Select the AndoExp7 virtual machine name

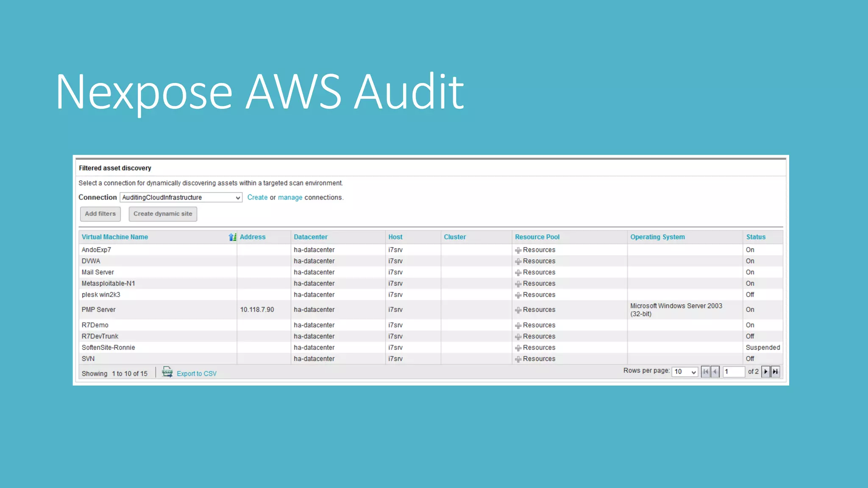pos(96,250)
